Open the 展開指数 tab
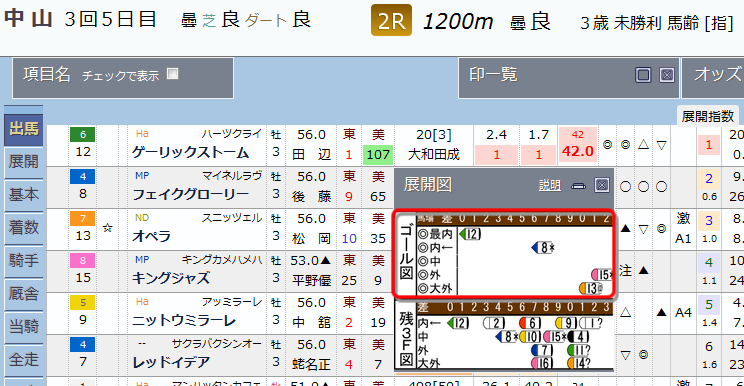Viewport: 744px width, 386px height. (x=707, y=116)
